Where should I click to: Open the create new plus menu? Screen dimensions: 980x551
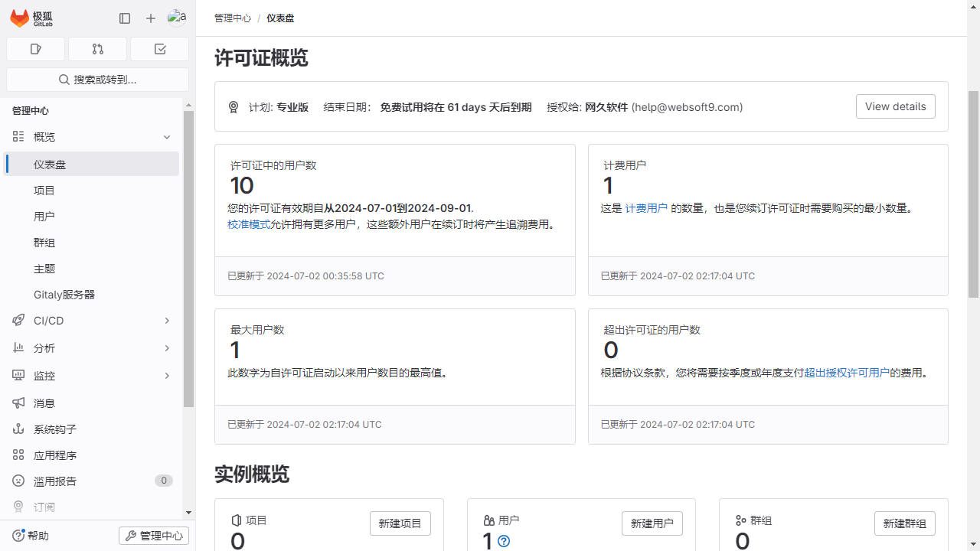pyautogui.click(x=151, y=18)
